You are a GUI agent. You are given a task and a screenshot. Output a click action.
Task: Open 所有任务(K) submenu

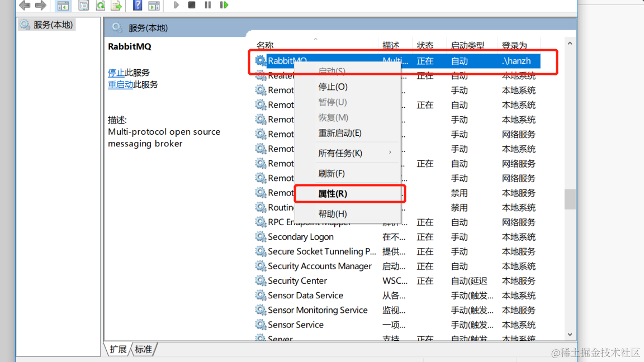tap(348, 153)
